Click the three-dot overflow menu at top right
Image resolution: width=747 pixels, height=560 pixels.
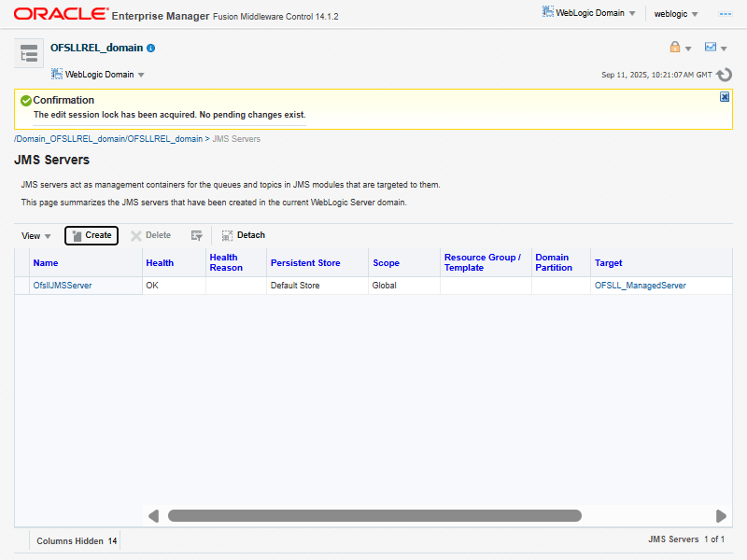726,14
